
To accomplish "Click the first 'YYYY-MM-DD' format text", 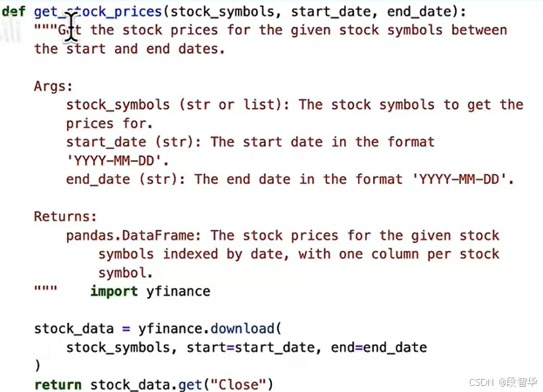I will coord(114,161).
